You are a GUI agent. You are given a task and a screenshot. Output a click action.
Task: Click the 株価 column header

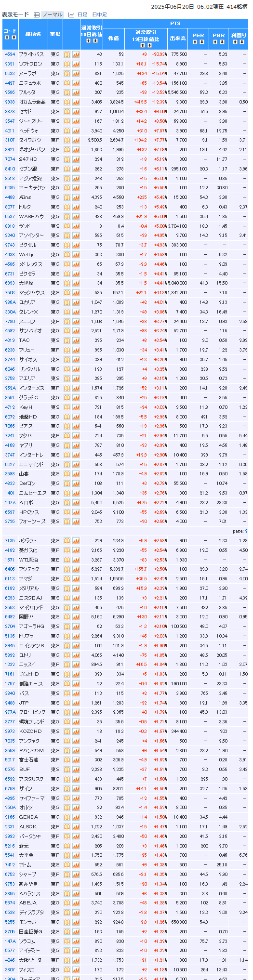pyautogui.click(x=114, y=38)
